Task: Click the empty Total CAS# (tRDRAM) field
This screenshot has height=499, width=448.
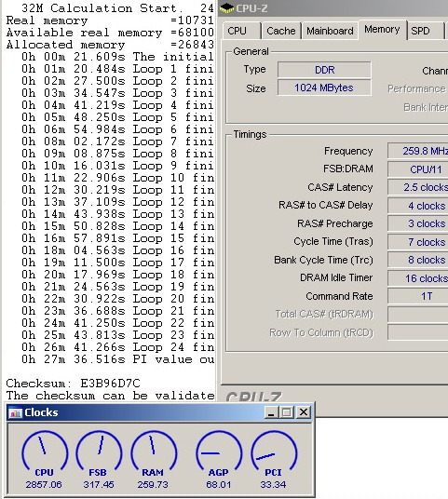Action: point(418,315)
